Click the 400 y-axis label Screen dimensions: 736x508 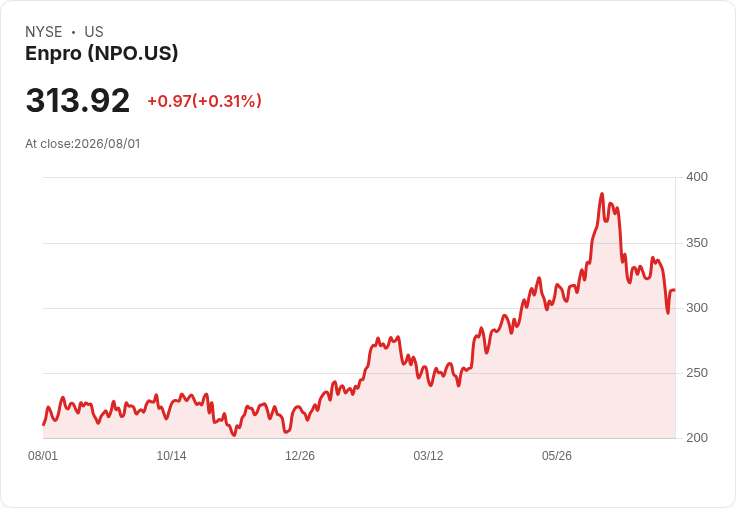697,177
